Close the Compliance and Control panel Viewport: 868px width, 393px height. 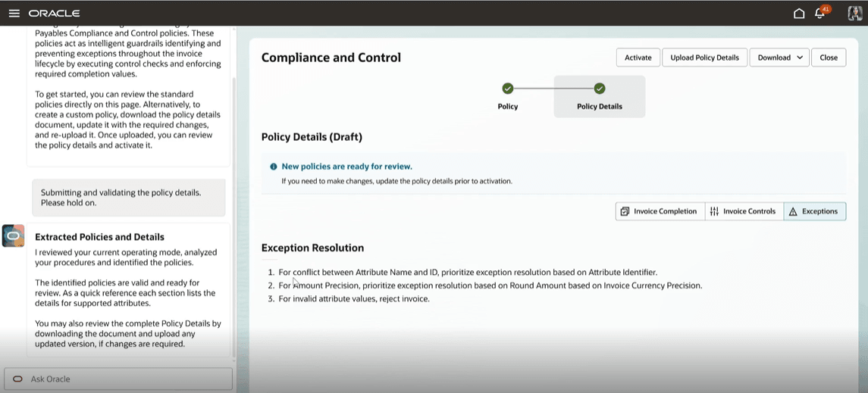point(829,58)
